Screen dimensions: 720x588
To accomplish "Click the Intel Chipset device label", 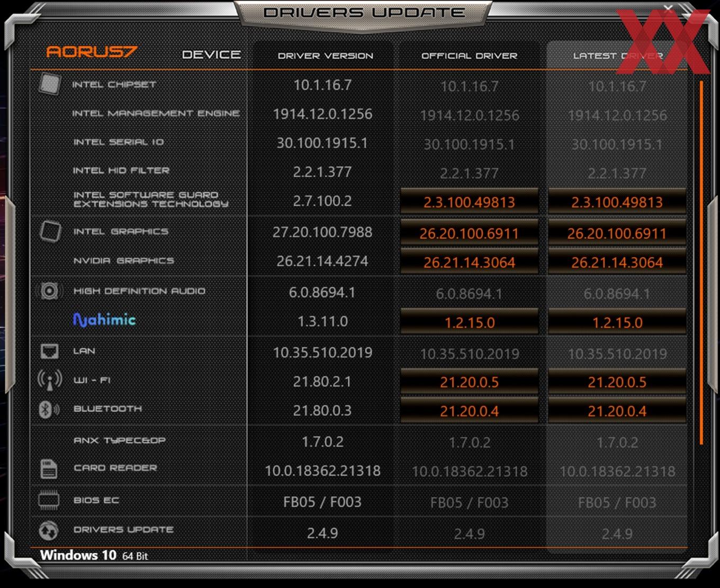I will pyautogui.click(x=114, y=84).
